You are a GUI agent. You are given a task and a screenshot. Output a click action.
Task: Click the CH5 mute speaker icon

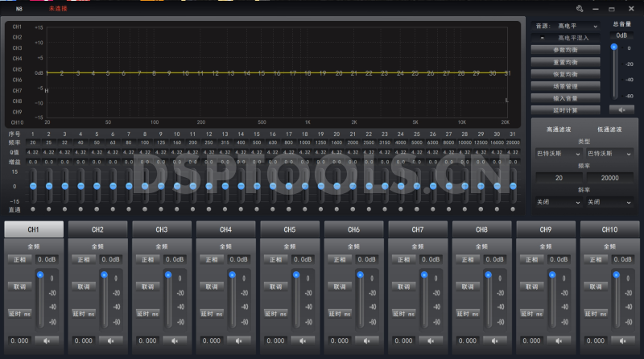point(303,340)
